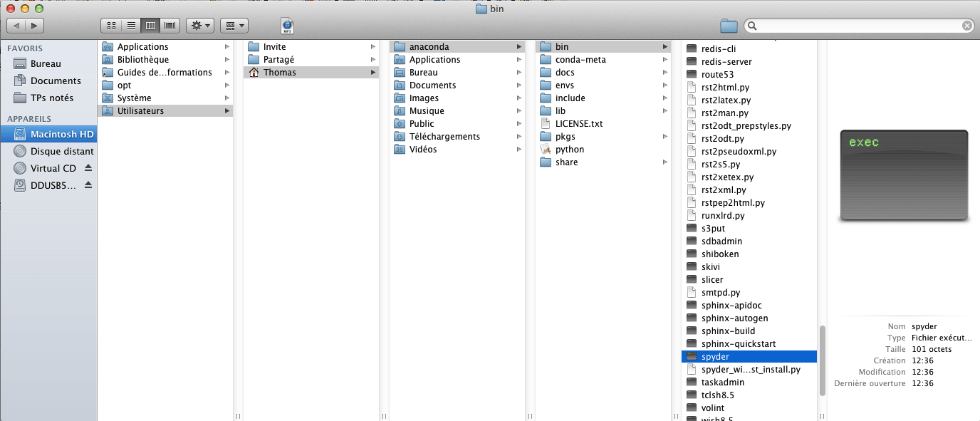Expand the include folder arrow
Image resolution: width=980 pixels, height=421 pixels.
pyautogui.click(x=665, y=98)
